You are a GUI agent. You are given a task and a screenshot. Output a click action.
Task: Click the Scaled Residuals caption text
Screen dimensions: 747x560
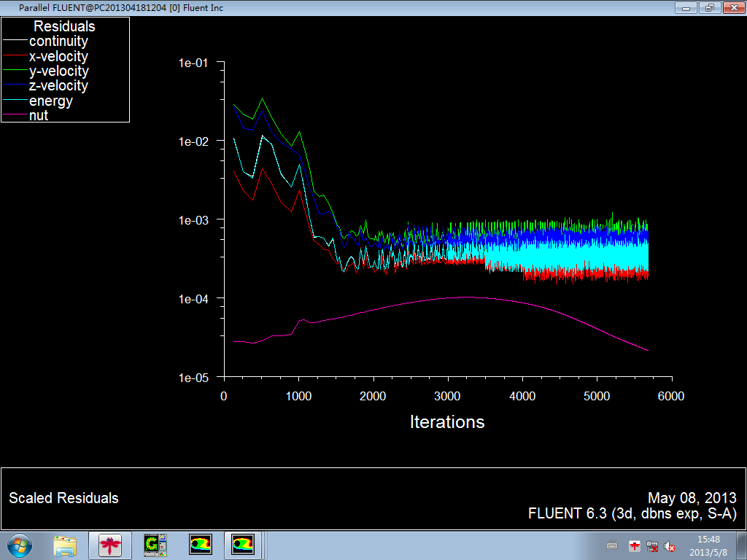[63, 498]
